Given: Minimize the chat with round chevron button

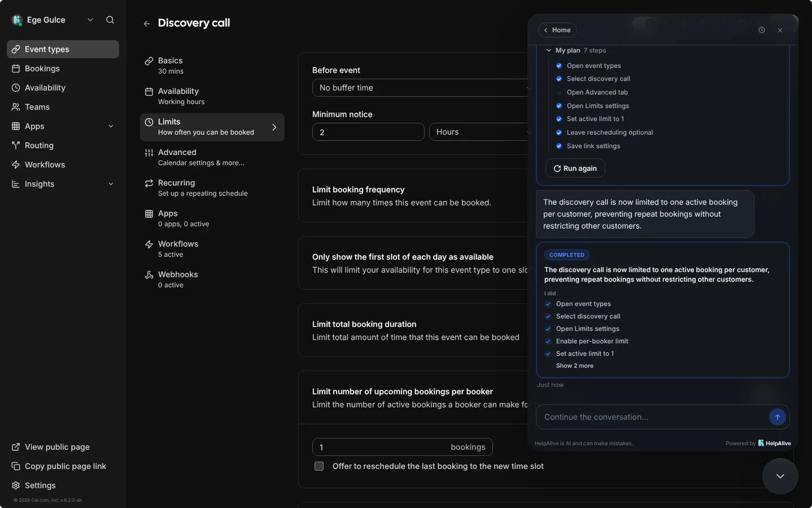Looking at the screenshot, I should coord(780,476).
